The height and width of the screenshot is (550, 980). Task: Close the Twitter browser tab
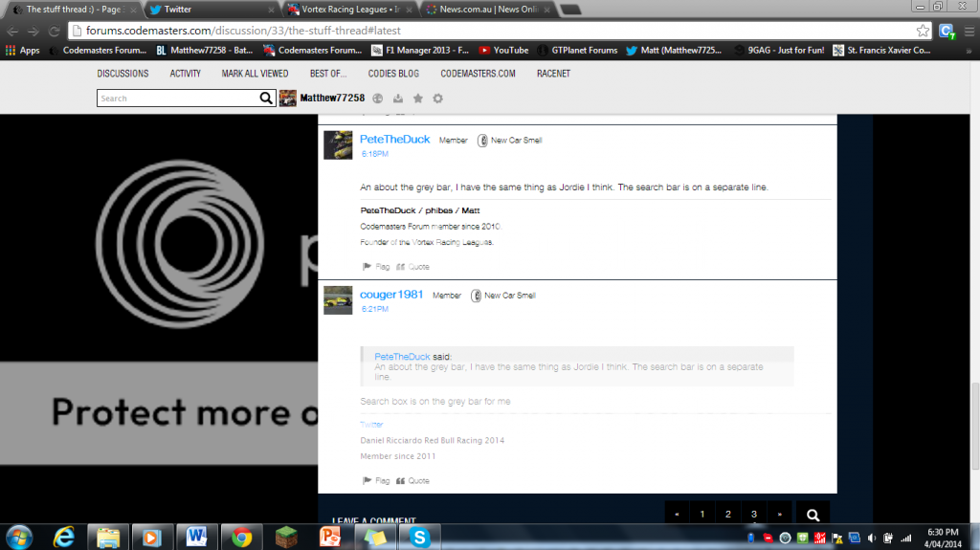(x=271, y=10)
